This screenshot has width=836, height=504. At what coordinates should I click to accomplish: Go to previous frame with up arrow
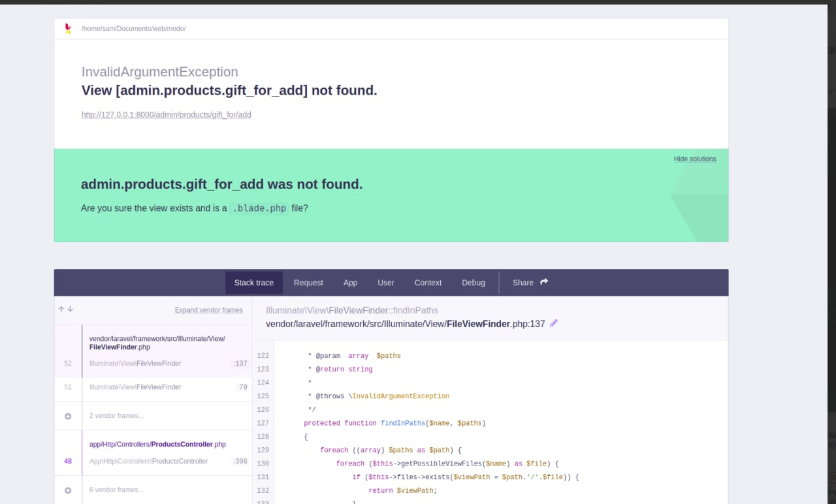pos(61,309)
